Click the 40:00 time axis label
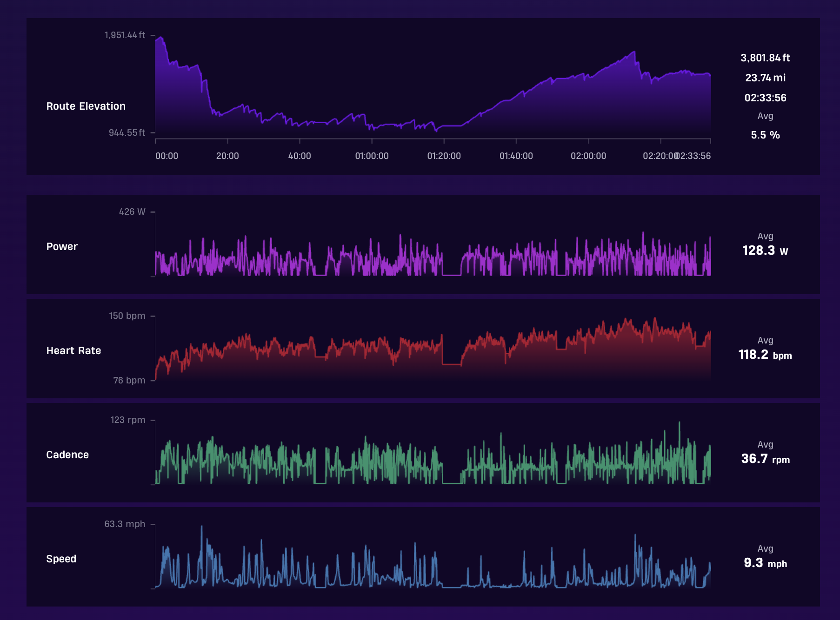The height and width of the screenshot is (620, 840). click(300, 156)
